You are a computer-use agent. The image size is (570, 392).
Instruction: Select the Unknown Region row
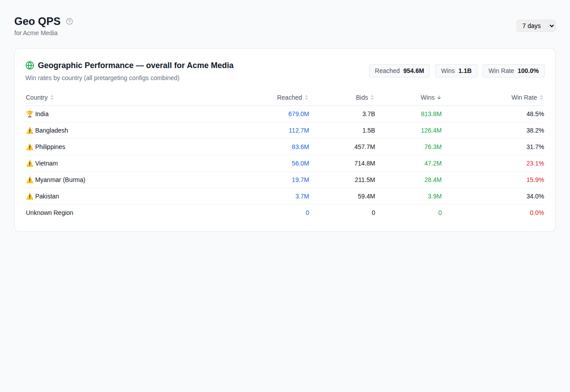[49, 213]
